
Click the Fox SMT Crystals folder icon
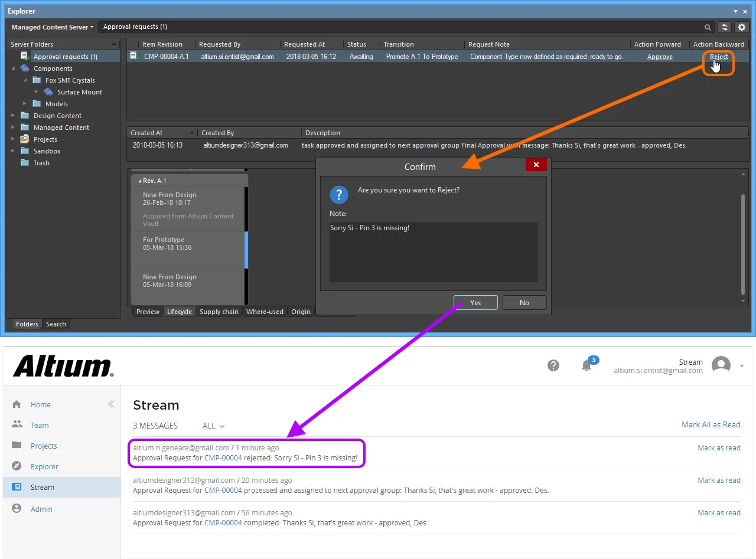tap(36, 80)
